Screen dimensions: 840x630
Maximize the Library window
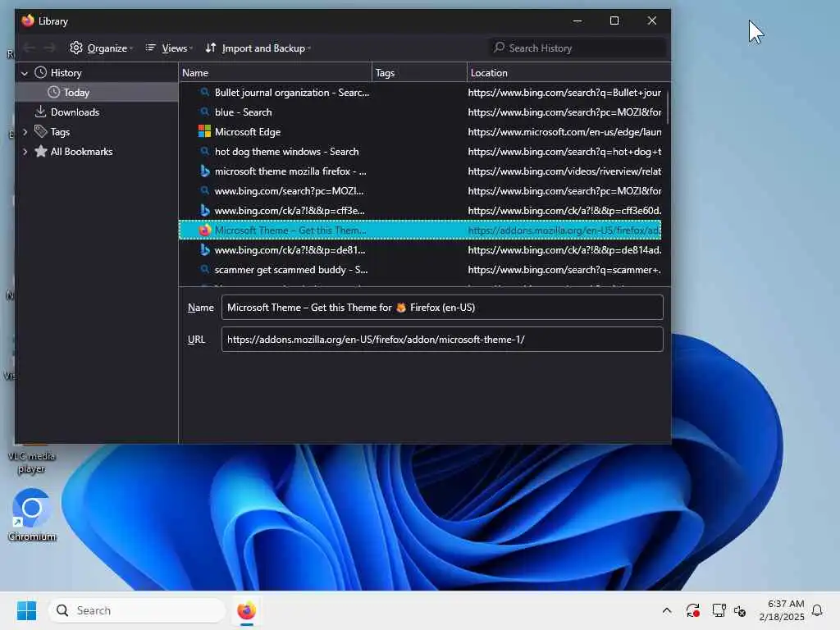pos(614,21)
